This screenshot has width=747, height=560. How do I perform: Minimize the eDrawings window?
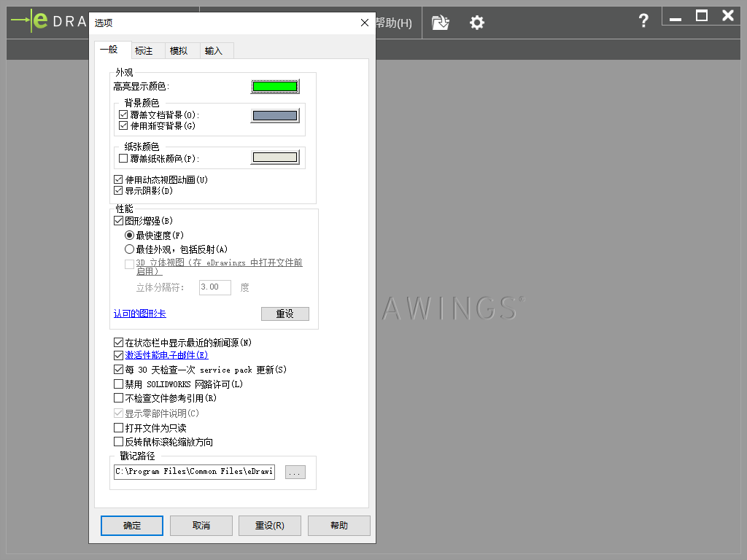[x=675, y=18]
